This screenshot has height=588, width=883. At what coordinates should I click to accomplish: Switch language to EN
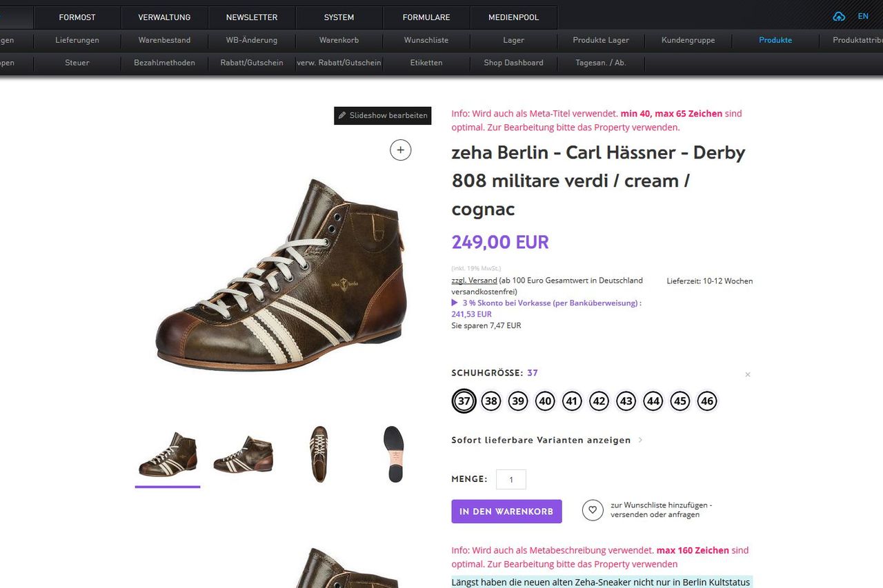point(863,17)
